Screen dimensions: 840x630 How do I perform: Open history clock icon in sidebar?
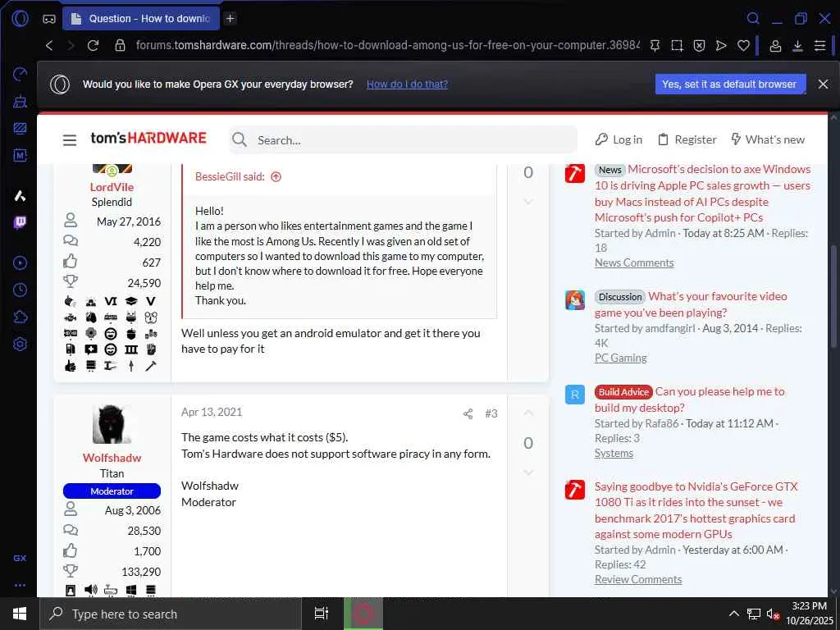pyautogui.click(x=20, y=290)
